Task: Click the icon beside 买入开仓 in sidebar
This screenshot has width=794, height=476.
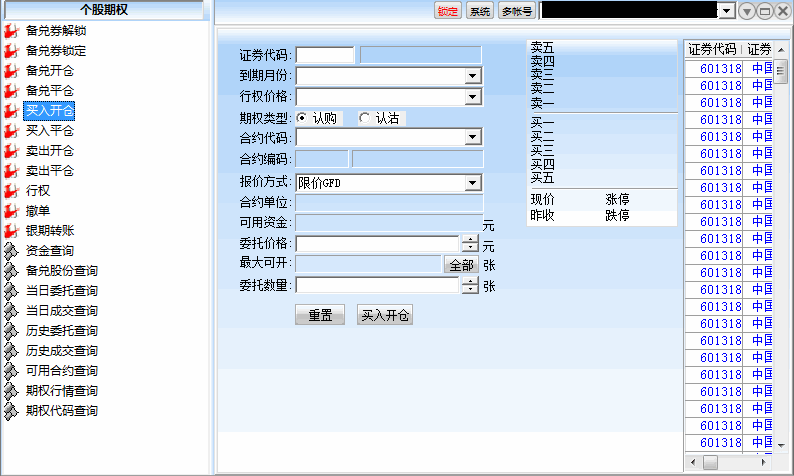Action: 11,111
